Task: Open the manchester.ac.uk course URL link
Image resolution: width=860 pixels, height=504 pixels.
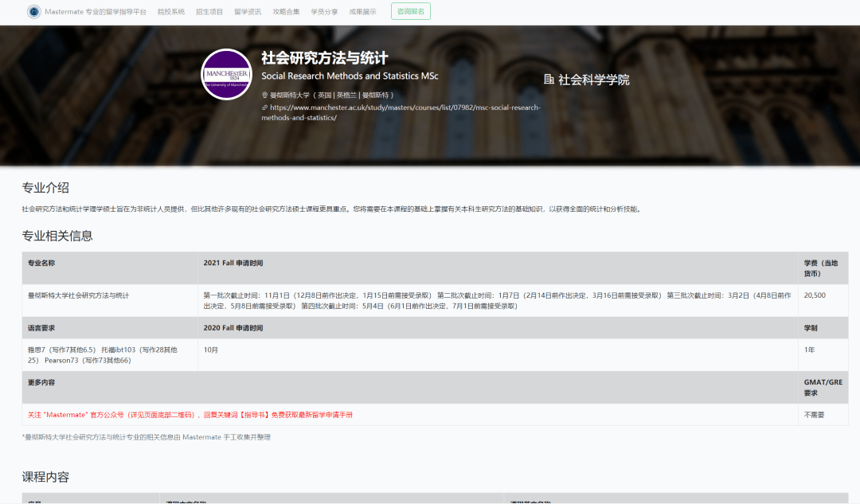Action: pyautogui.click(x=401, y=112)
